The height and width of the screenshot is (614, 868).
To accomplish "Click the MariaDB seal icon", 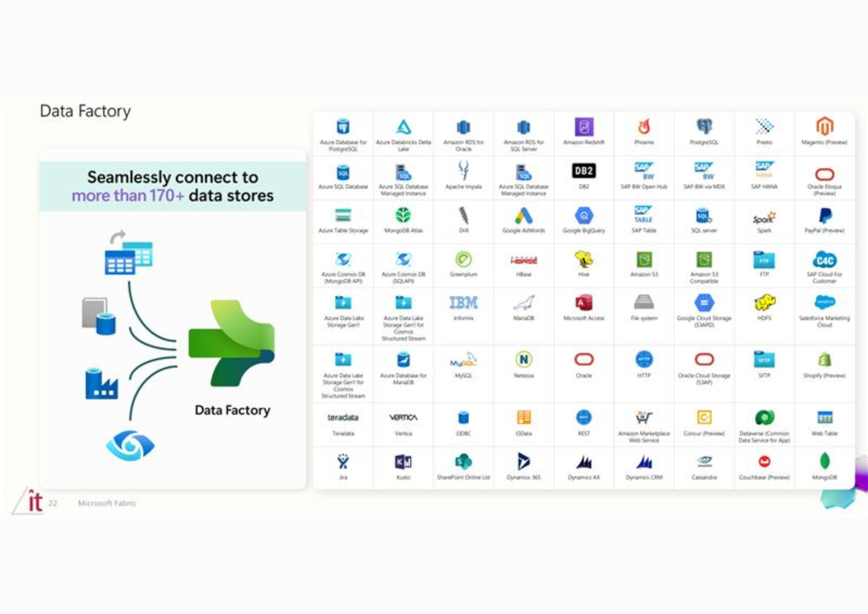I will [523, 303].
